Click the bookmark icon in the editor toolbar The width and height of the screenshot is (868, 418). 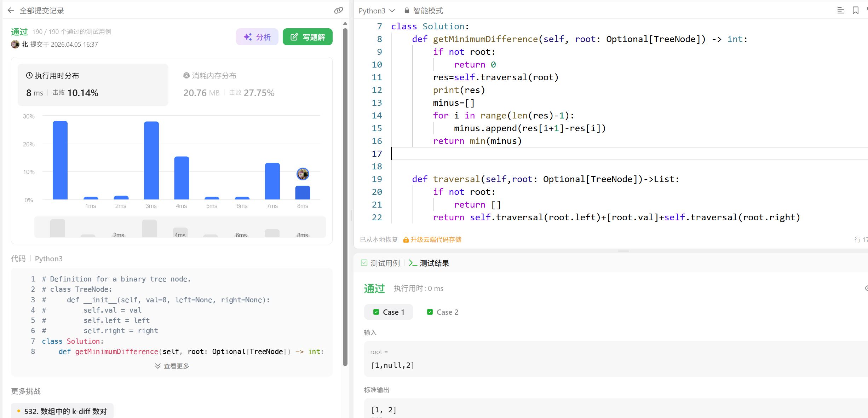[855, 11]
